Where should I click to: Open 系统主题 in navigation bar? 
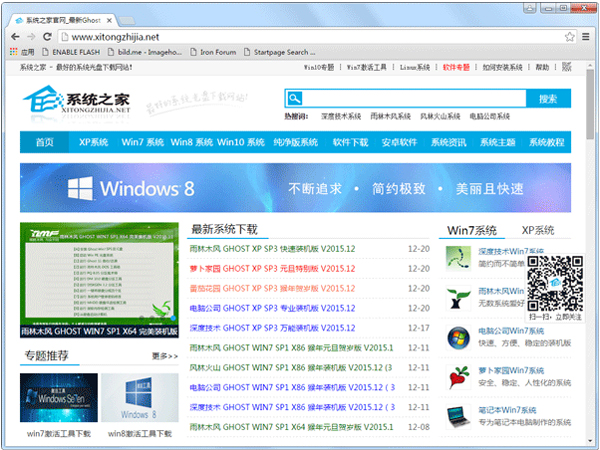click(497, 142)
